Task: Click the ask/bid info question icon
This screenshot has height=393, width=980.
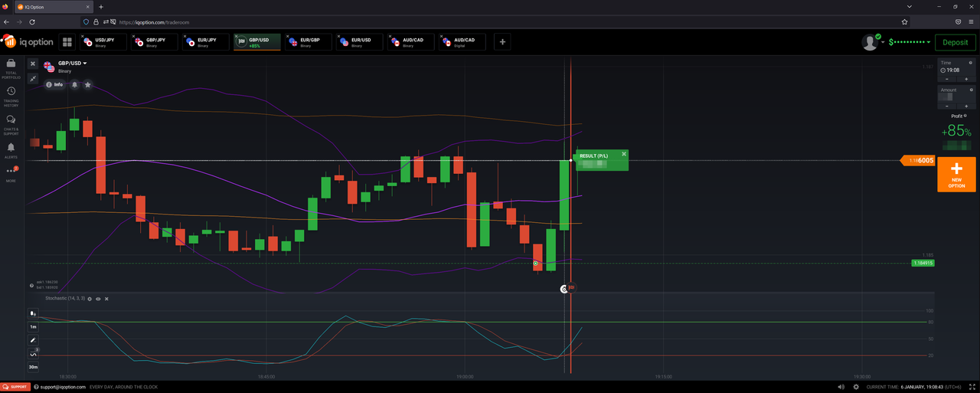Action: [31, 285]
